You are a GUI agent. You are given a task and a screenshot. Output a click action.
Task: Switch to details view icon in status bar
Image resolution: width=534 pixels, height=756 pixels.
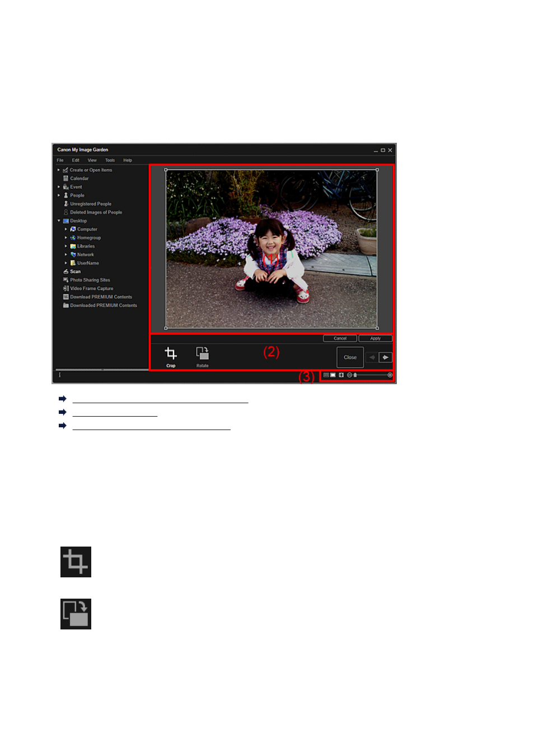pyautogui.click(x=333, y=375)
